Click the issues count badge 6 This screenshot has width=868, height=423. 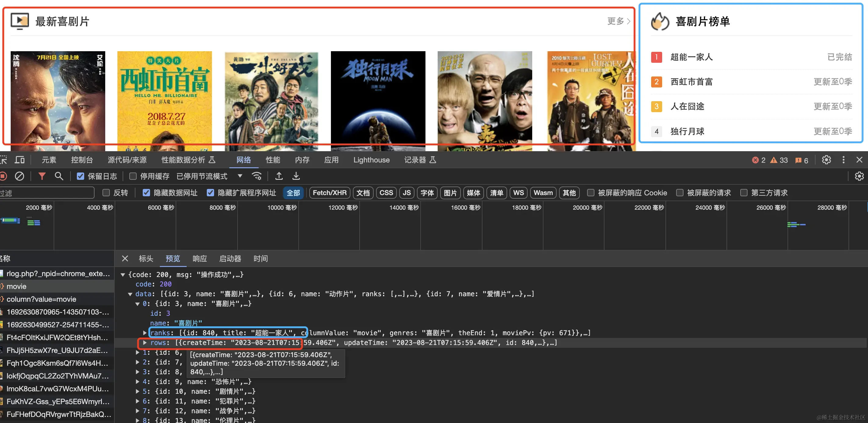(x=801, y=160)
